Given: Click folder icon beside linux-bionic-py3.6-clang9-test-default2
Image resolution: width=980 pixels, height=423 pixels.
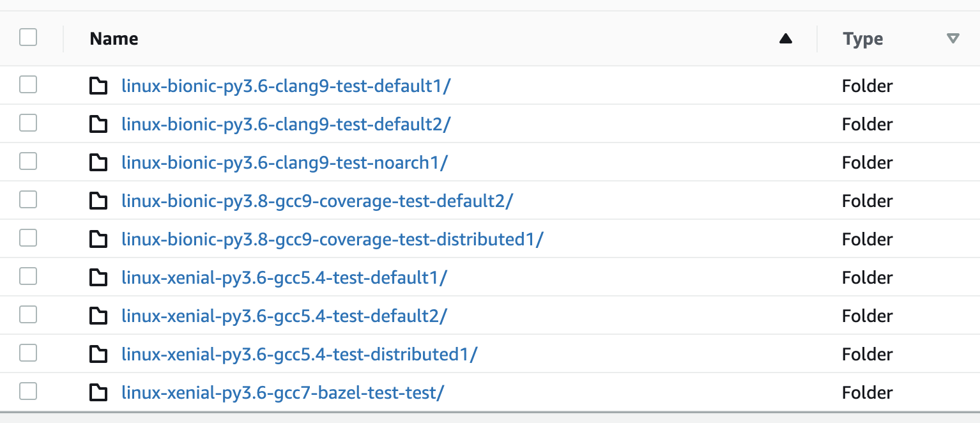Looking at the screenshot, I should [x=98, y=124].
